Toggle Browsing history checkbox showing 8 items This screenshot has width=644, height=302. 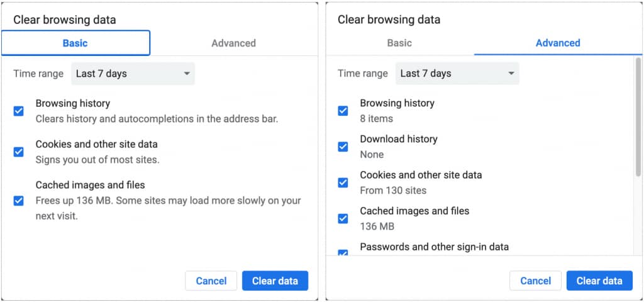pos(343,111)
